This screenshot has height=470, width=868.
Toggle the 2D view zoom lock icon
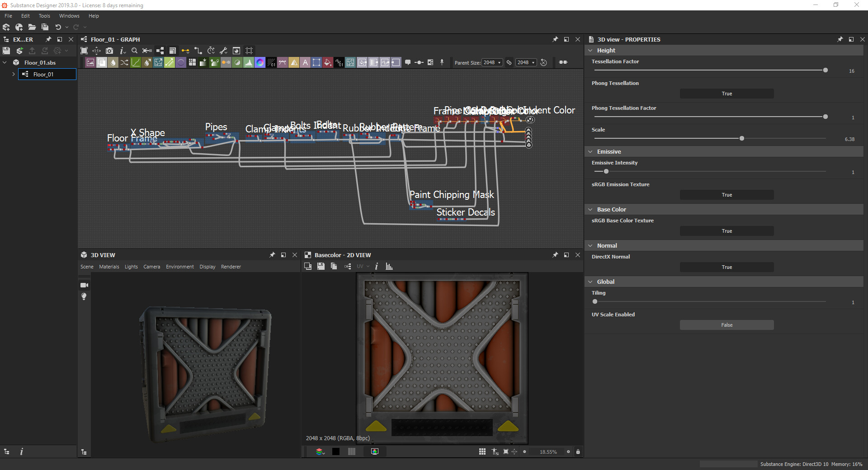click(x=578, y=451)
